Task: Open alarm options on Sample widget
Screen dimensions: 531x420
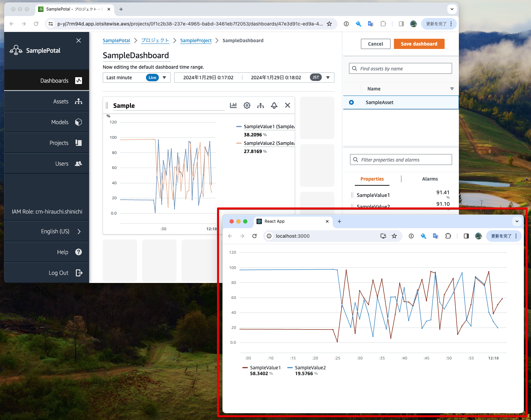Action: (274, 105)
